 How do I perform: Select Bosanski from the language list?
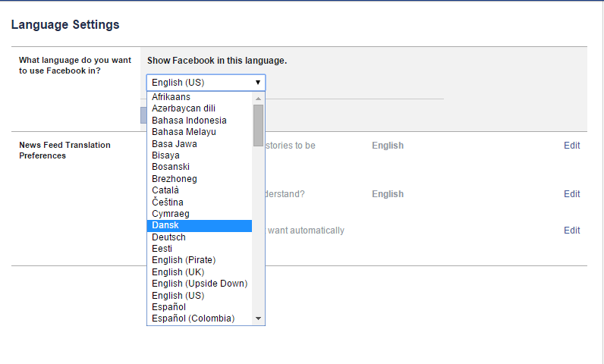coord(200,167)
